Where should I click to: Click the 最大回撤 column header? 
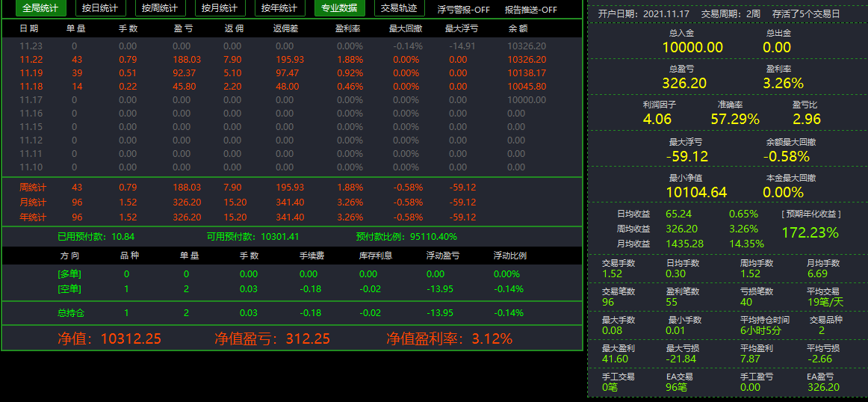406,29
